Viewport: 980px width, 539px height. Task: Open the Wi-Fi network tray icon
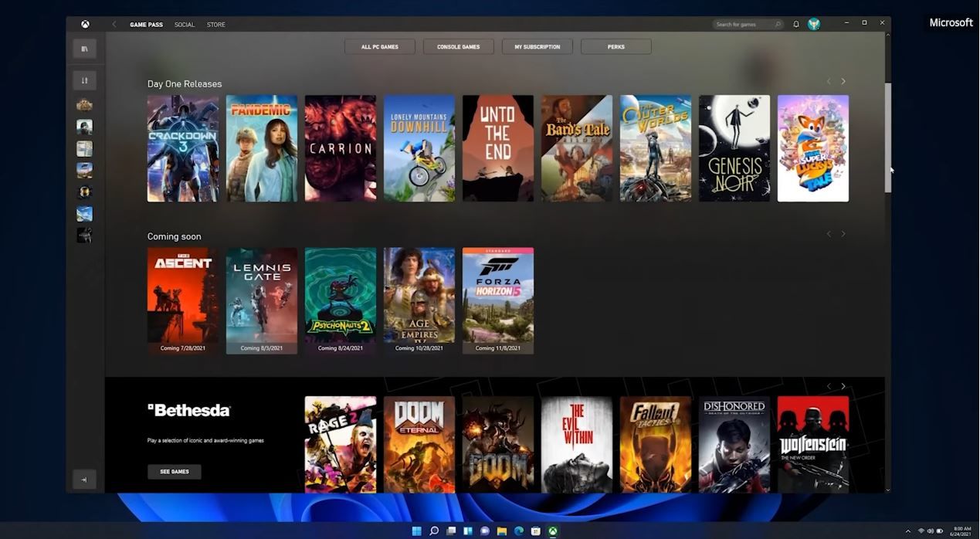click(x=921, y=531)
